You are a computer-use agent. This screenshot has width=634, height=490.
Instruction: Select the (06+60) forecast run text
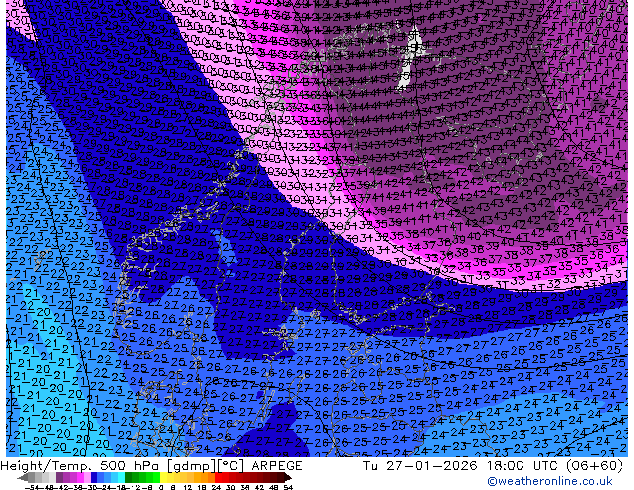(x=594, y=466)
